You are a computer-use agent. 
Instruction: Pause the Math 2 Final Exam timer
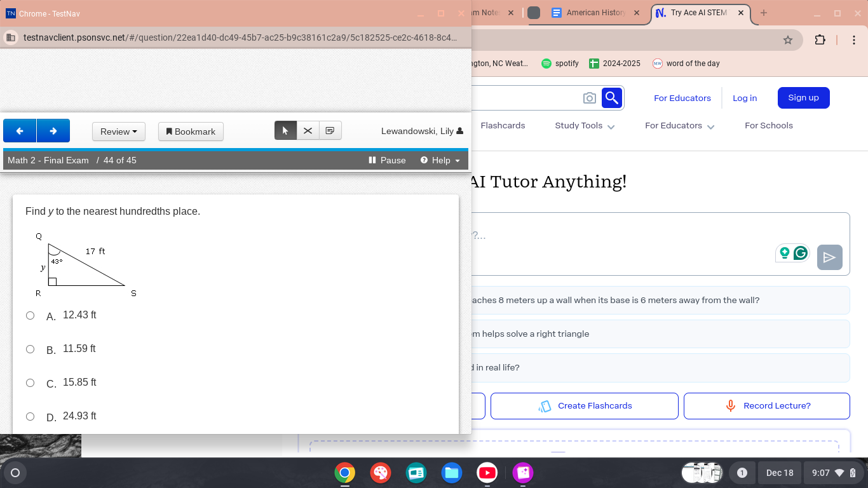point(386,160)
